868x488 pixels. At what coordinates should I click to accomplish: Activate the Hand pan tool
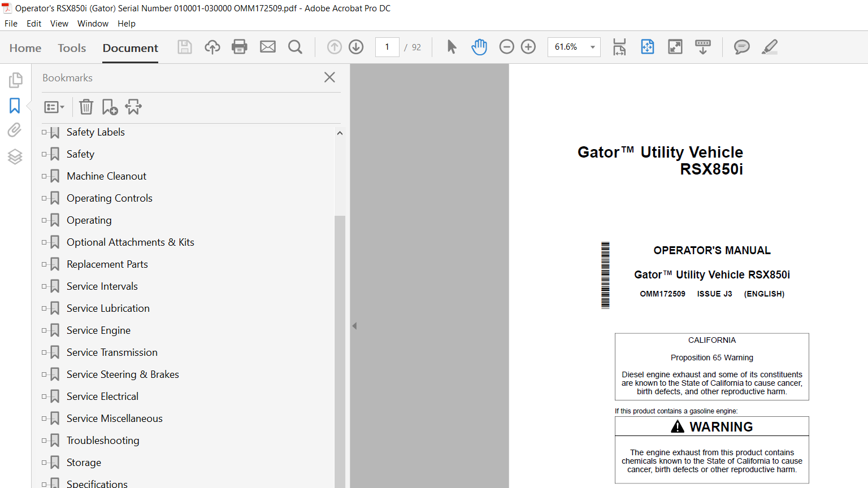(x=479, y=47)
